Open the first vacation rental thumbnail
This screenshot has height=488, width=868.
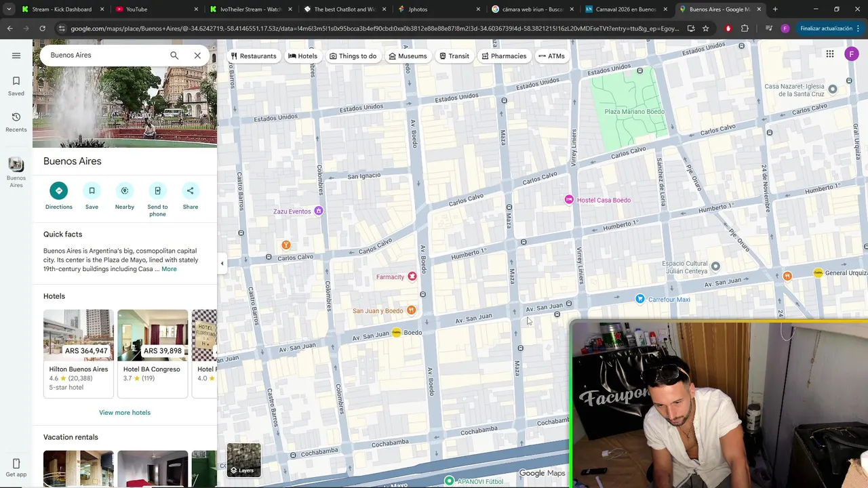point(79,468)
